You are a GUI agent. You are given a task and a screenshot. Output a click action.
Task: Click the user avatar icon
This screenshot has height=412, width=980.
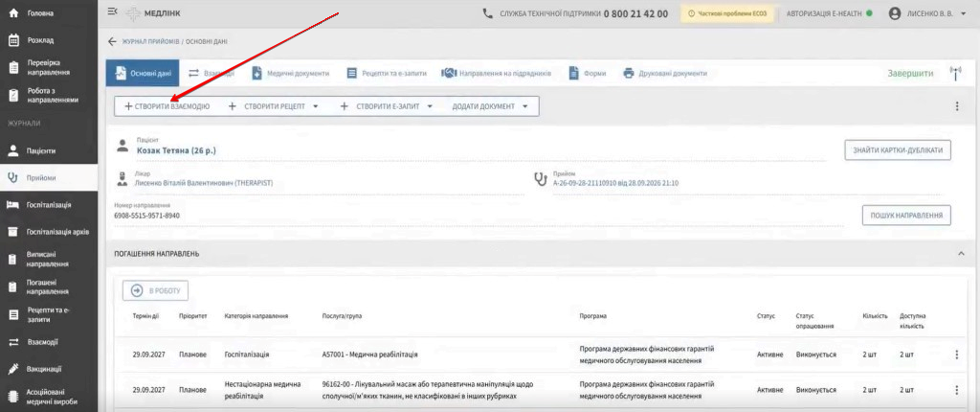point(896,13)
